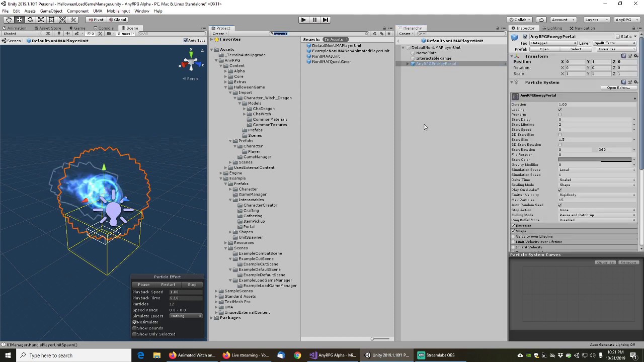644x362 pixels.
Task: Select the combined Transform tool
Action: point(62,20)
